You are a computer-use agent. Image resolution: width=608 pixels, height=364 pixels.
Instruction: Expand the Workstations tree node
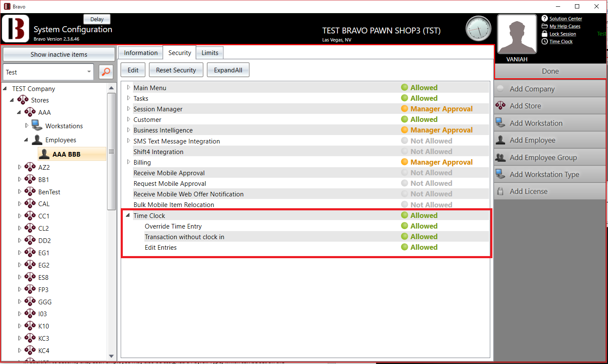pos(26,126)
